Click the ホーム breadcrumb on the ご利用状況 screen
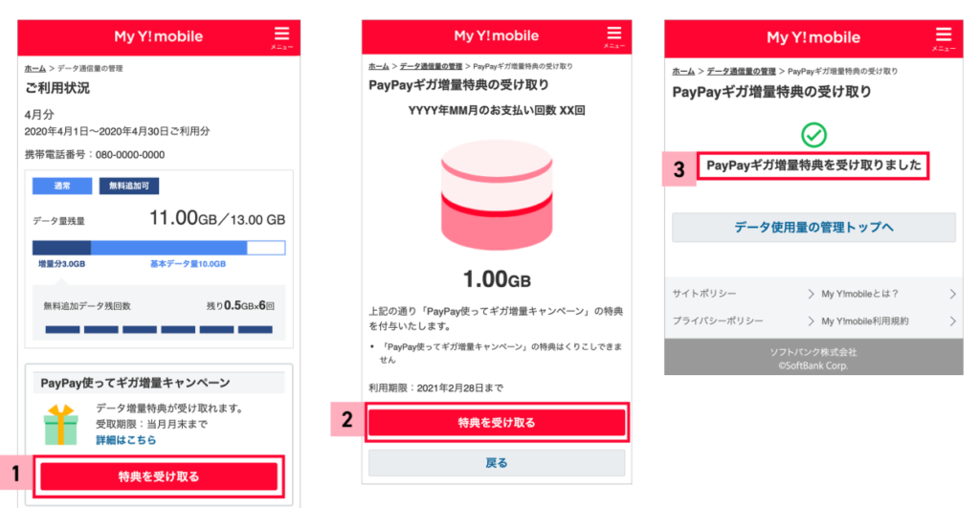Viewport: 980px width, 508px height. pos(34,69)
